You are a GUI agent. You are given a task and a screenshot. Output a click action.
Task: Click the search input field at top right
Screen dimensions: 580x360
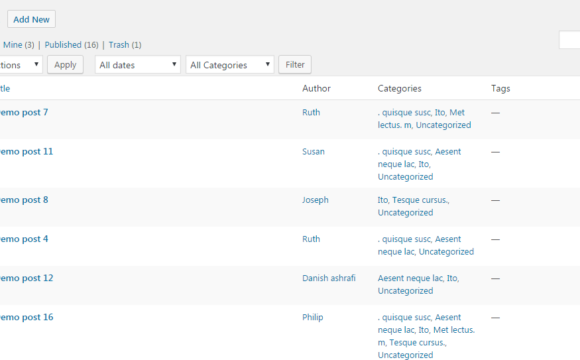coord(570,40)
